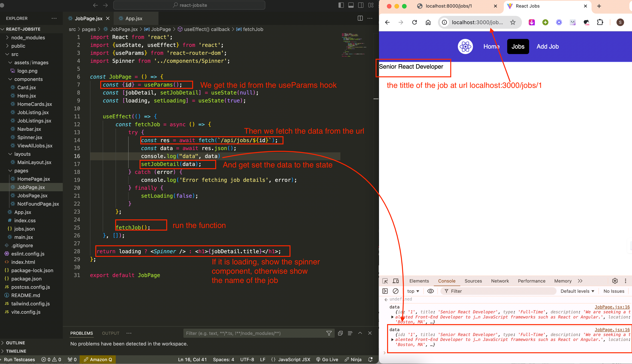
Task: Open the browser Extensions puzzle icon
Action: (600, 22)
